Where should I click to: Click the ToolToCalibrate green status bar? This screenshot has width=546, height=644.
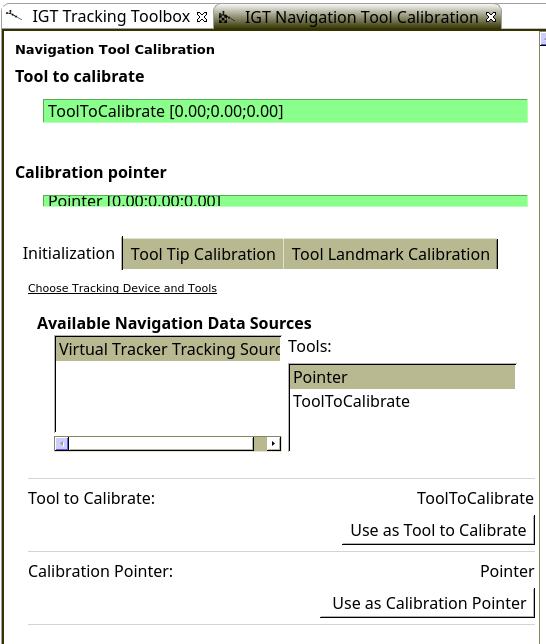click(x=285, y=111)
